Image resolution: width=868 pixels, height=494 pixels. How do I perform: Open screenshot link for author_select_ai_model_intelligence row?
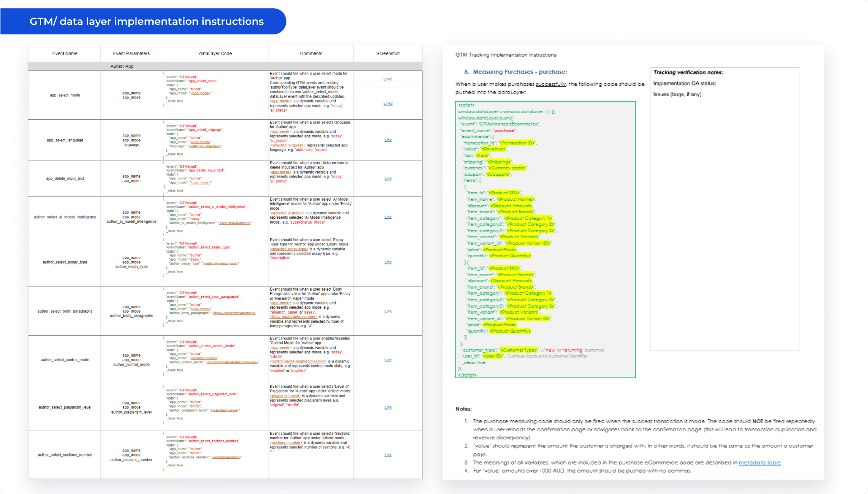click(388, 217)
